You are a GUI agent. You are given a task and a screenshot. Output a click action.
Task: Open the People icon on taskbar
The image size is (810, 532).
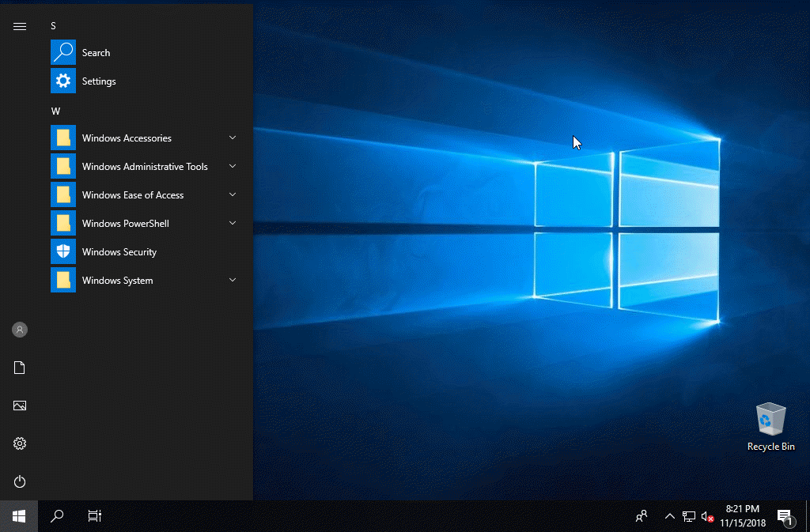(x=641, y=516)
